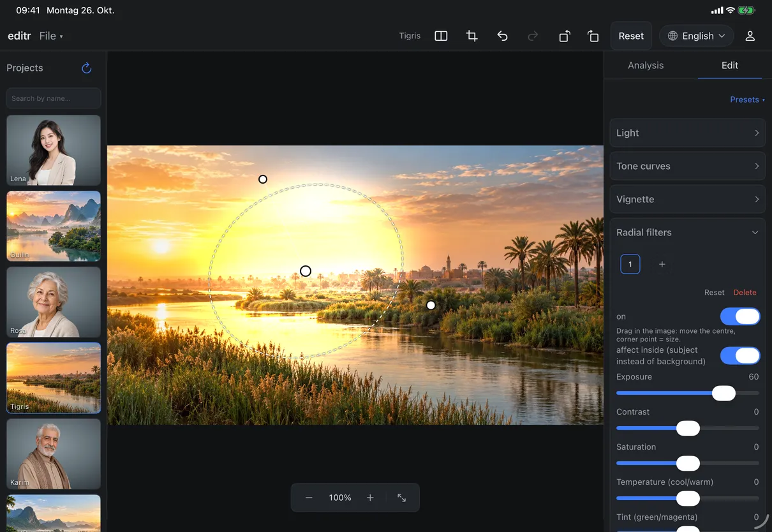Click the Projects heading
Viewport: 772px width, 532px height.
25,68
